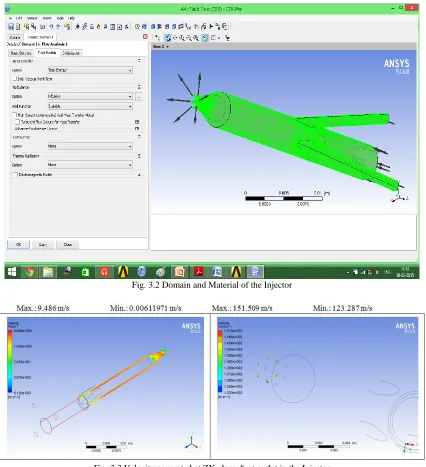Click the Redo arrow in the toolbar

[58, 27]
